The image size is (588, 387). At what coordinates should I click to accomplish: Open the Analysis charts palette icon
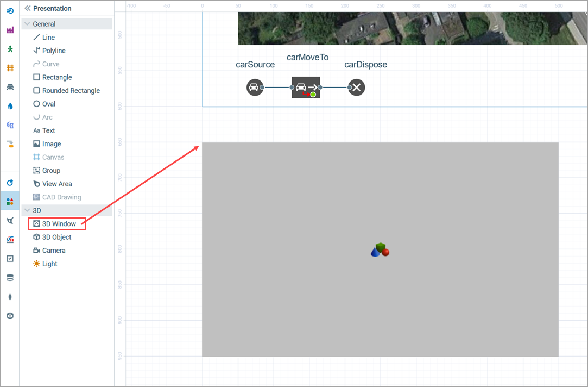(10, 240)
